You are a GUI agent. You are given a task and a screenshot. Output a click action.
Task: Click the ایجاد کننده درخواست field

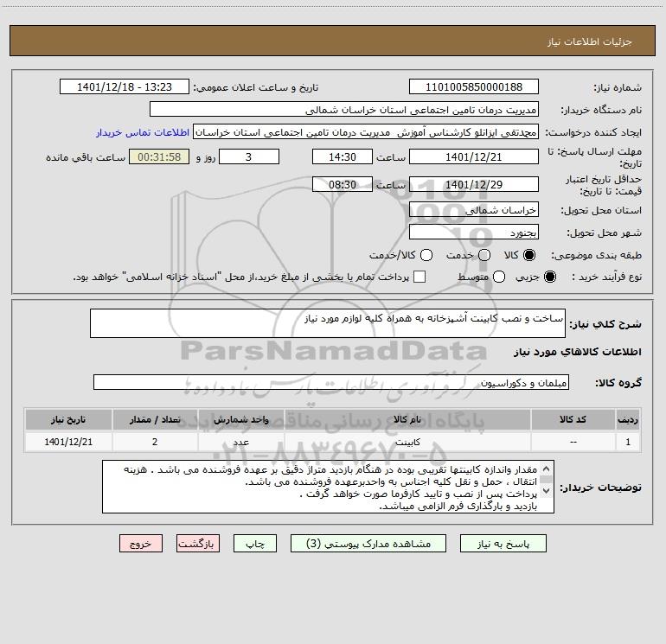pos(366,132)
